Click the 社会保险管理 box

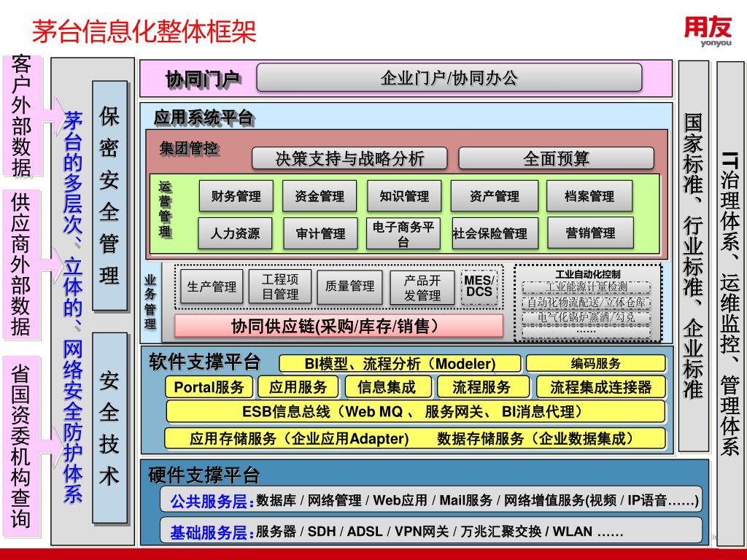495,233
